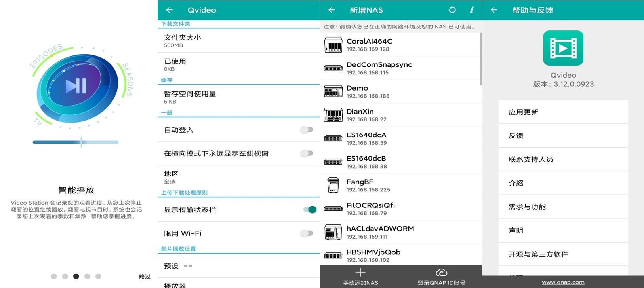Tap the cloud icon for QNAP ID login
Image resolution: width=644 pixels, height=288 pixels.
point(441,272)
